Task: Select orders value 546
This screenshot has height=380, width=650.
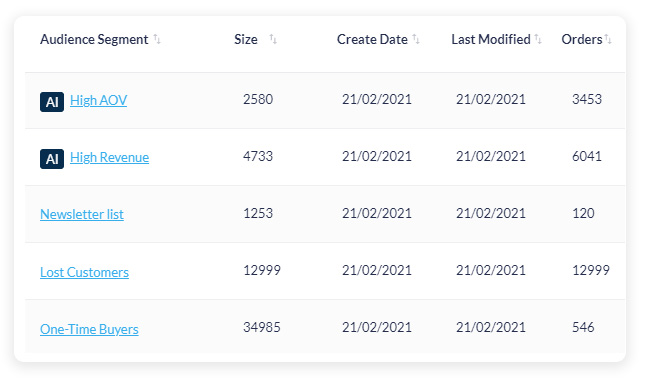Action: coord(583,327)
